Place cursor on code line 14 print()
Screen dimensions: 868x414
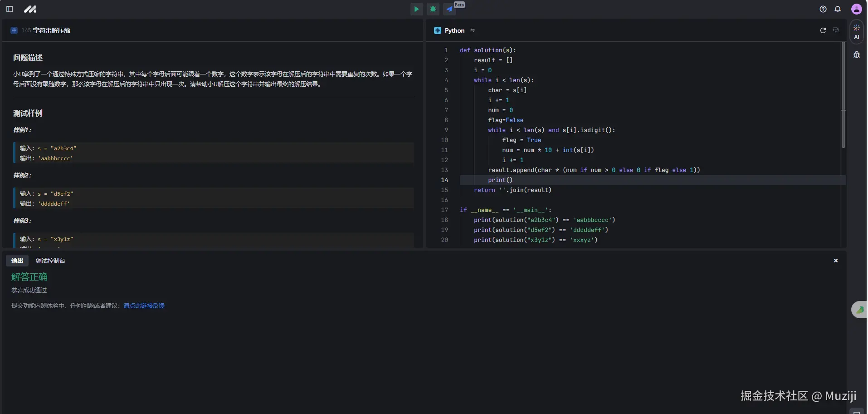500,180
